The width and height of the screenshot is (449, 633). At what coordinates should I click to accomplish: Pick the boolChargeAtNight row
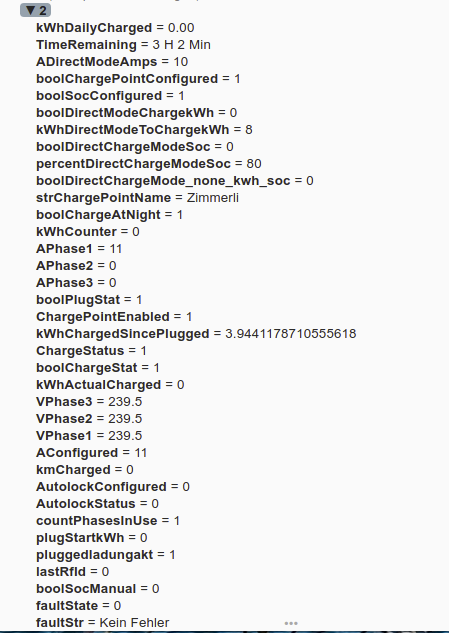pyautogui.click(x=109, y=215)
